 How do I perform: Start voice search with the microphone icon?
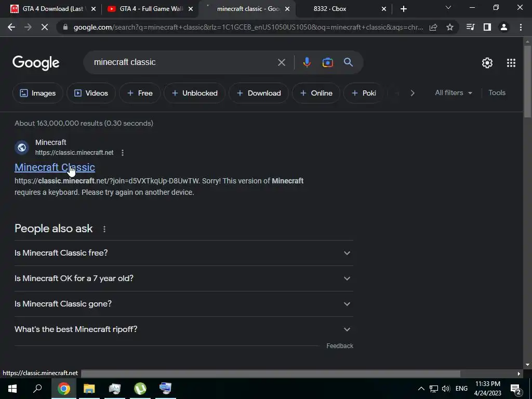tap(307, 62)
